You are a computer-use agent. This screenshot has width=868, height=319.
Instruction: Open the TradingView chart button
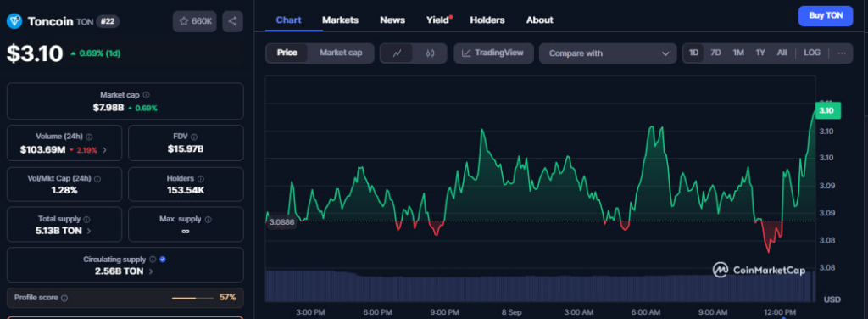492,53
